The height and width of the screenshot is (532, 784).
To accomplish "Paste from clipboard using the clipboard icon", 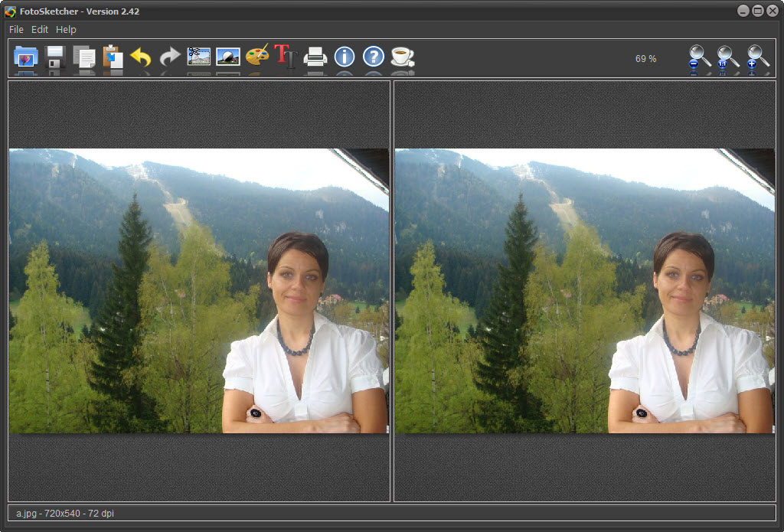I will coord(113,57).
